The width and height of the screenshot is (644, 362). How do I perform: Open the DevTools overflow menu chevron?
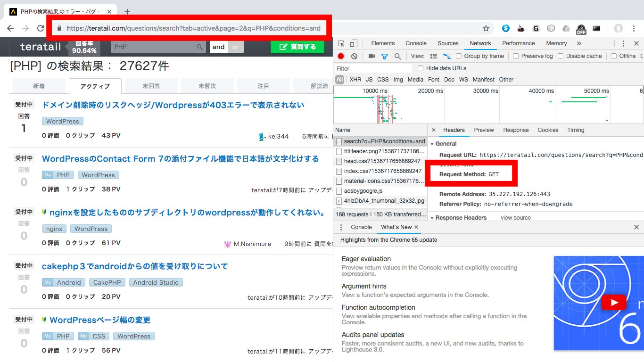tap(580, 43)
